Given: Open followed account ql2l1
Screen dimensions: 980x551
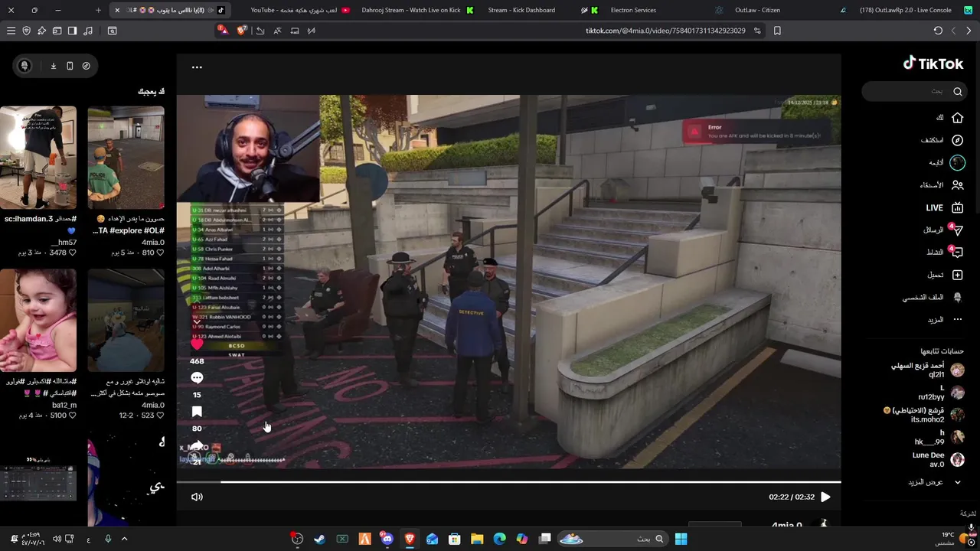Looking at the screenshot, I should [x=927, y=370].
